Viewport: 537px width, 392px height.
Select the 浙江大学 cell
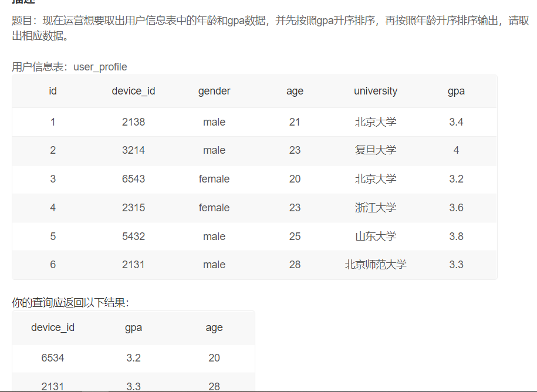coord(376,208)
